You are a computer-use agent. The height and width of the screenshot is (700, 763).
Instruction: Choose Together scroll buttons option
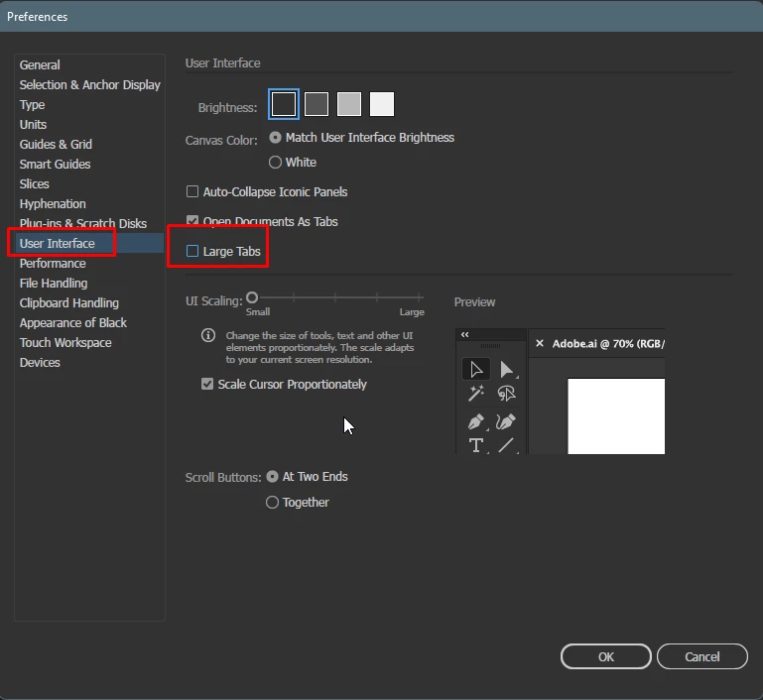click(x=272, y=502)
